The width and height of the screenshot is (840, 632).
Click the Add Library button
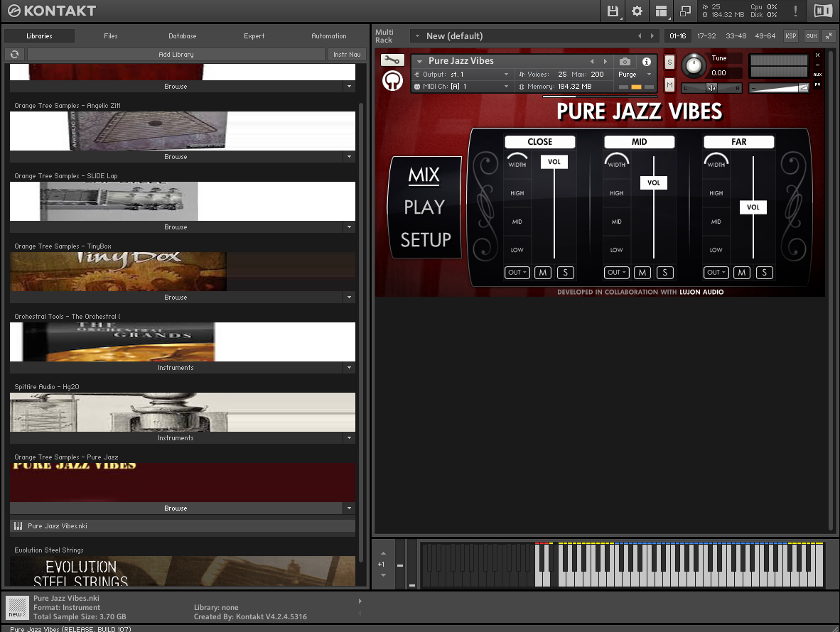click(x=176, y=54)
